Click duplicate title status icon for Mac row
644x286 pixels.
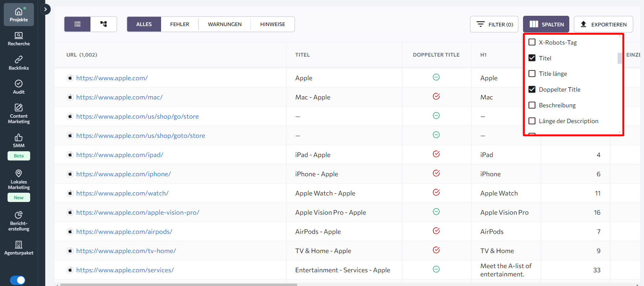tap(436, 96)
